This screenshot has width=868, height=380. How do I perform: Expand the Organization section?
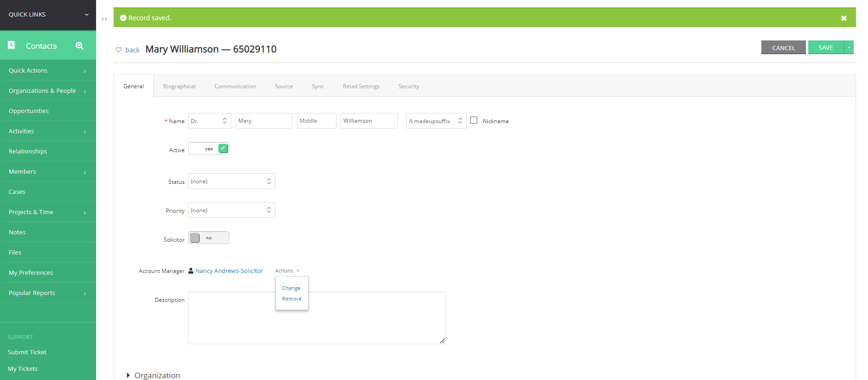(x=153, y=375)
